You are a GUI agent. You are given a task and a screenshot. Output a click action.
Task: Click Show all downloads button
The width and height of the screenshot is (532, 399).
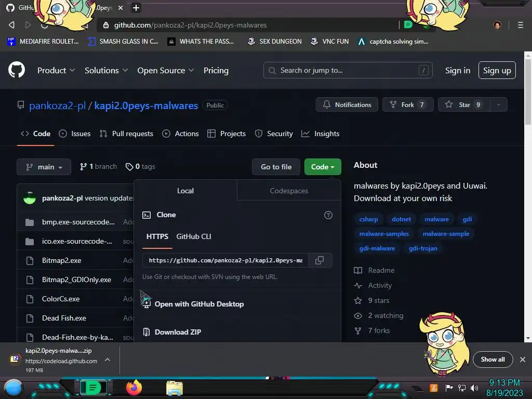pos(493,360)
